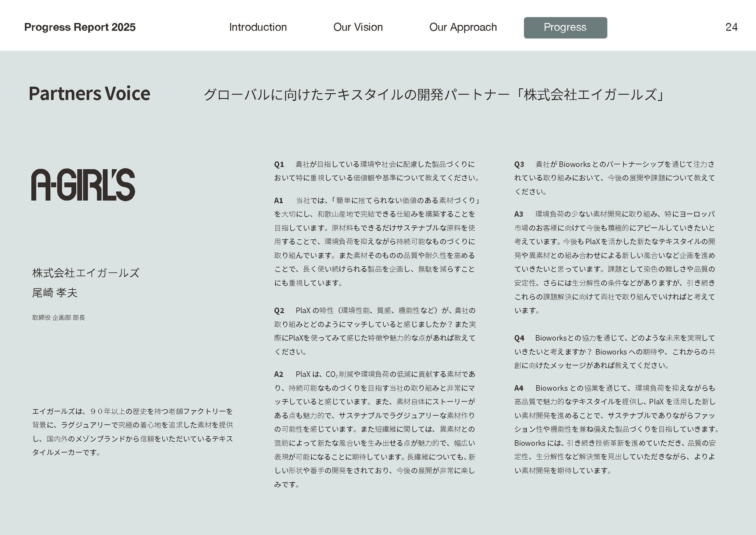Click the text 創に向けたメッセージがあれば教えてください。

pos(592,365)
